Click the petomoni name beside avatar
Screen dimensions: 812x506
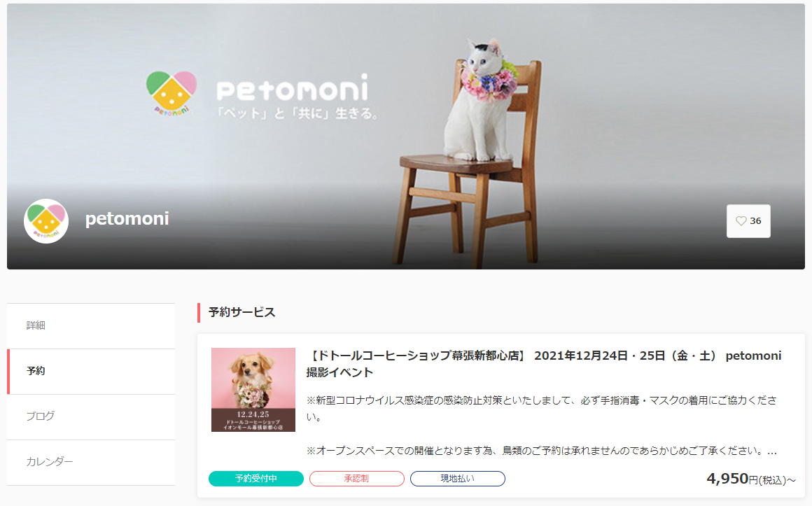pos(127,218)
